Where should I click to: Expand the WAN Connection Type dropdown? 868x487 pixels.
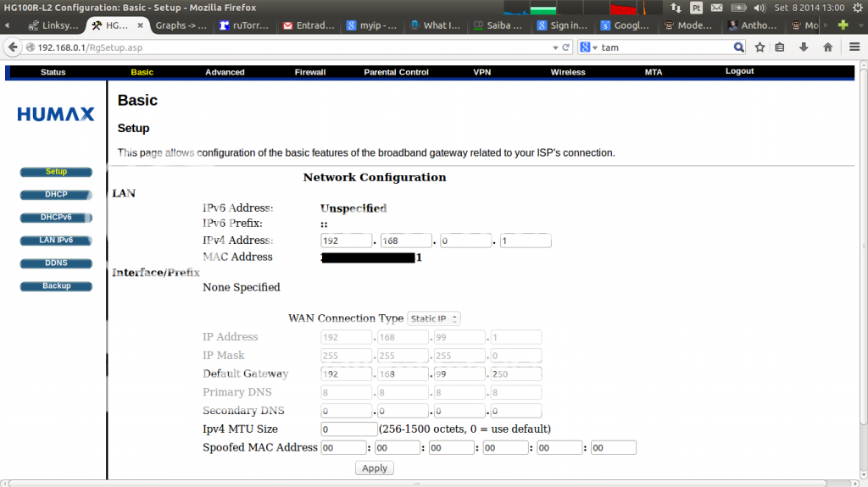click(434, 318)
